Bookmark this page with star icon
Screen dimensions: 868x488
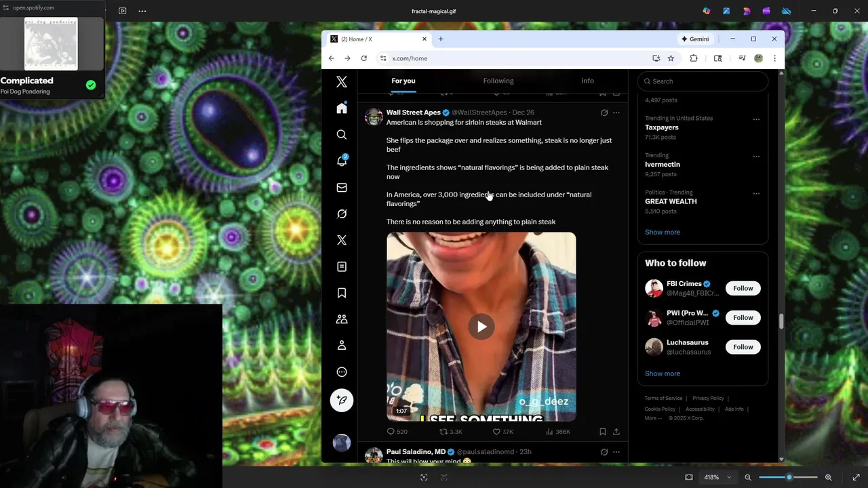click(x=671, y=58)
